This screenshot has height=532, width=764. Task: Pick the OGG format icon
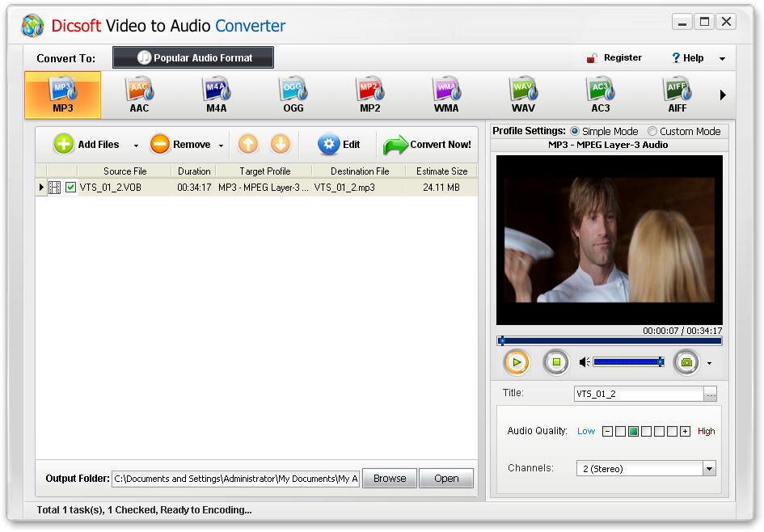293,95
